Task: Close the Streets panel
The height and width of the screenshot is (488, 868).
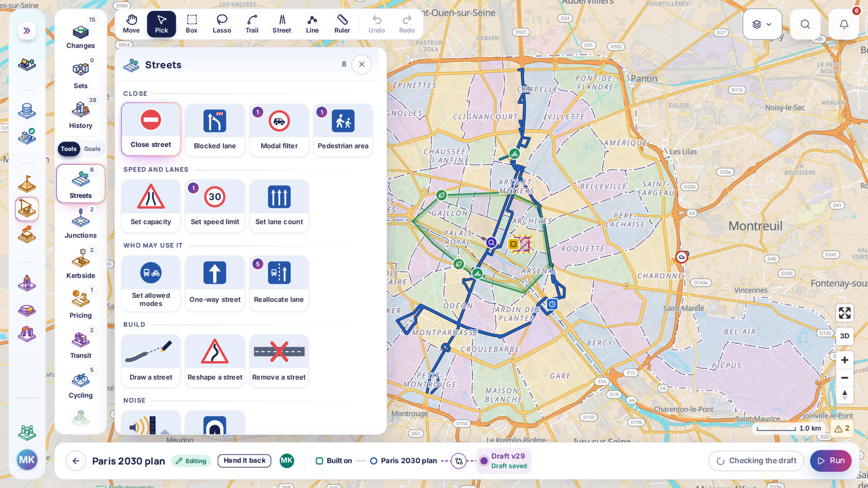Action: (362, 65)
